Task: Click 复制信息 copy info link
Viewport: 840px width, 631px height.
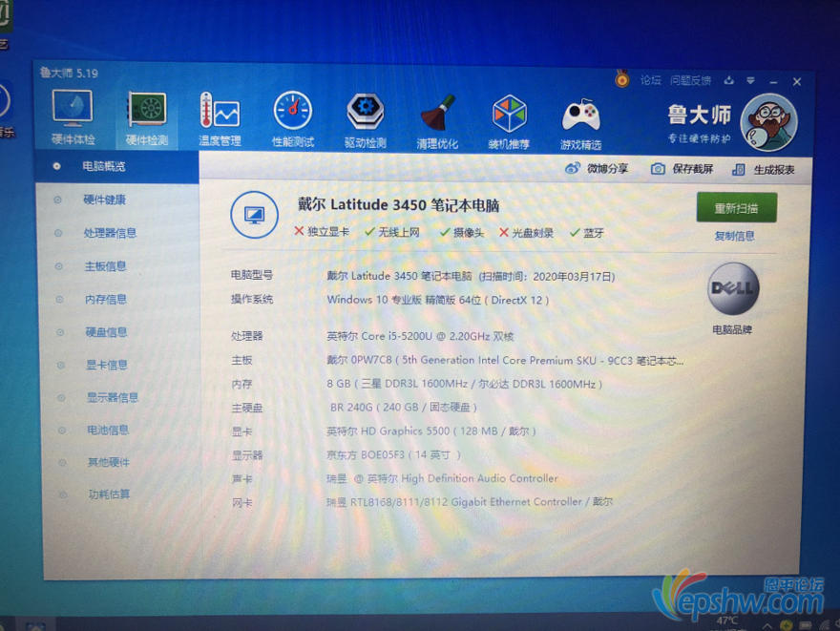Action: click(x=734, y=236)
